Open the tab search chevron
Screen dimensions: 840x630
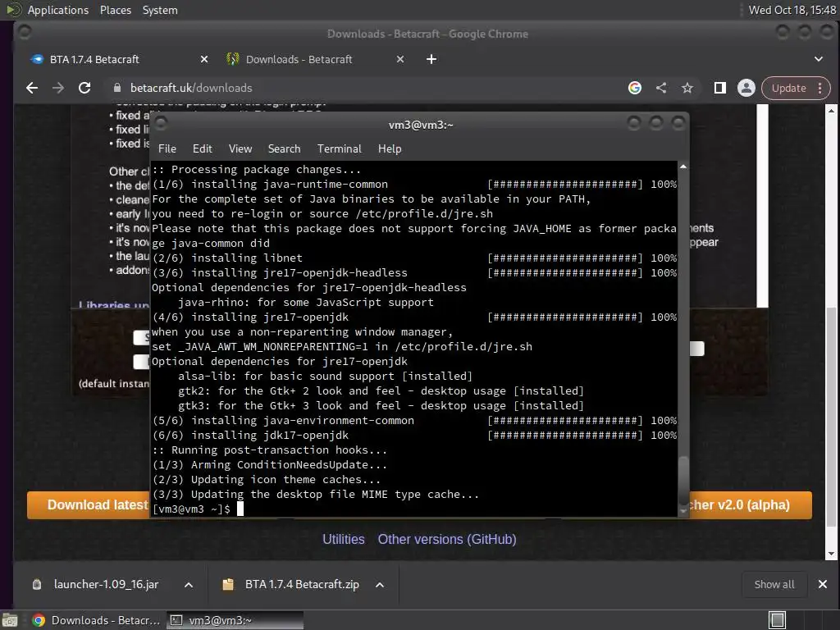(x=819, y=59)
